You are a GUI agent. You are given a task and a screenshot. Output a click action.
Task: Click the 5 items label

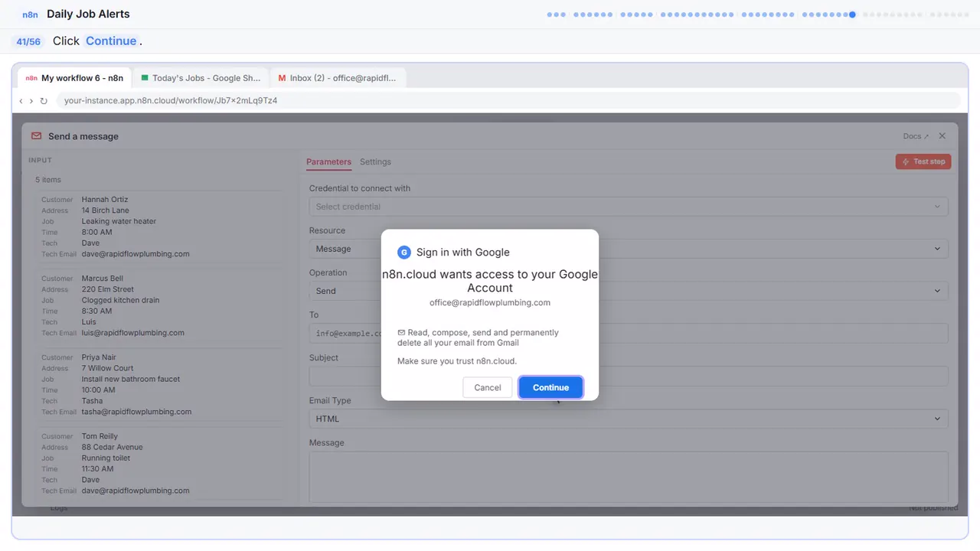48,180
